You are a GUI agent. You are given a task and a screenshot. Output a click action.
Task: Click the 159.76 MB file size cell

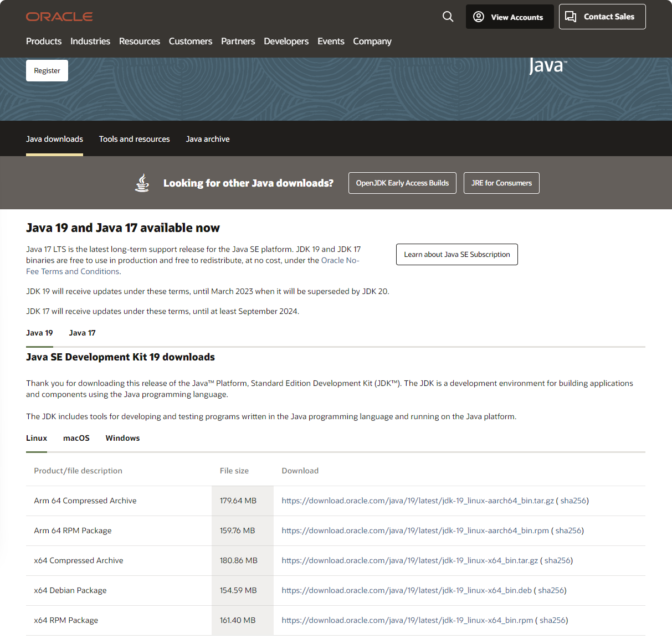point(243,530)
